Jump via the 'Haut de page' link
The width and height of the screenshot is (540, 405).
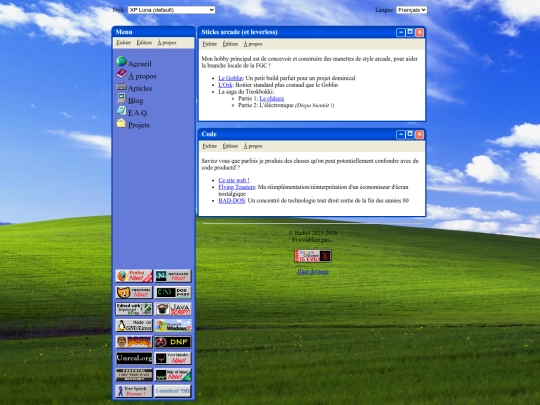313,272
